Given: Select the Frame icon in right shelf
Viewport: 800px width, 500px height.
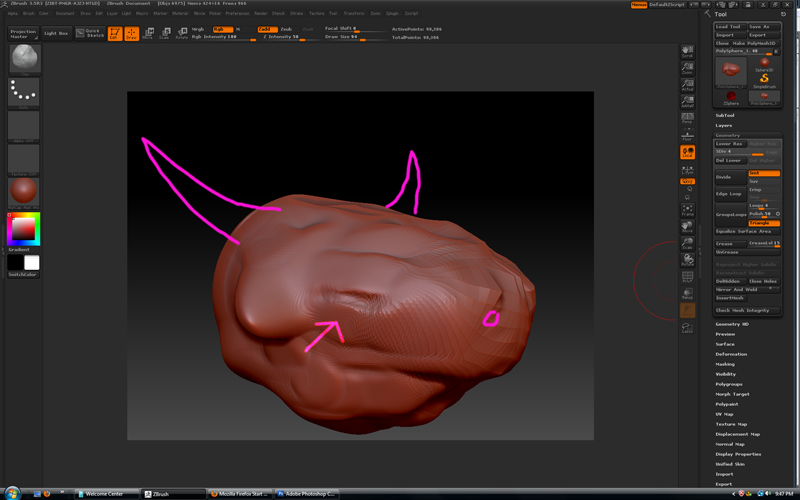Looking at the screenshot, I should (x=687, y=210).
